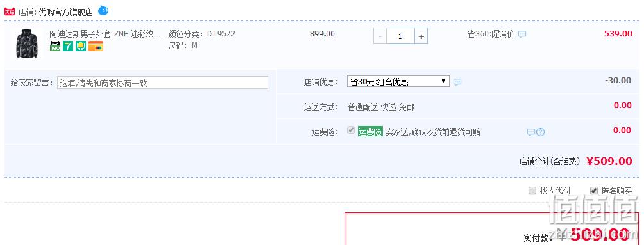Click the question mark help icon in the 运费险 row

click(x=540, y=132)
